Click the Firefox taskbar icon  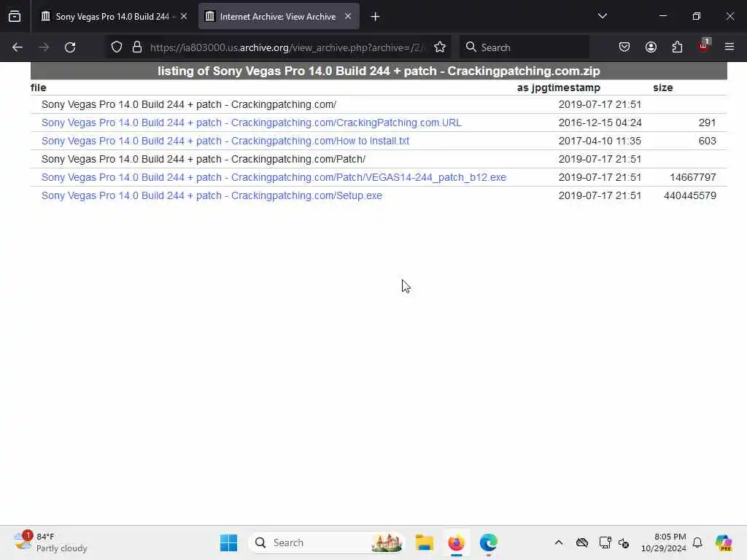(x=457, y=542)
